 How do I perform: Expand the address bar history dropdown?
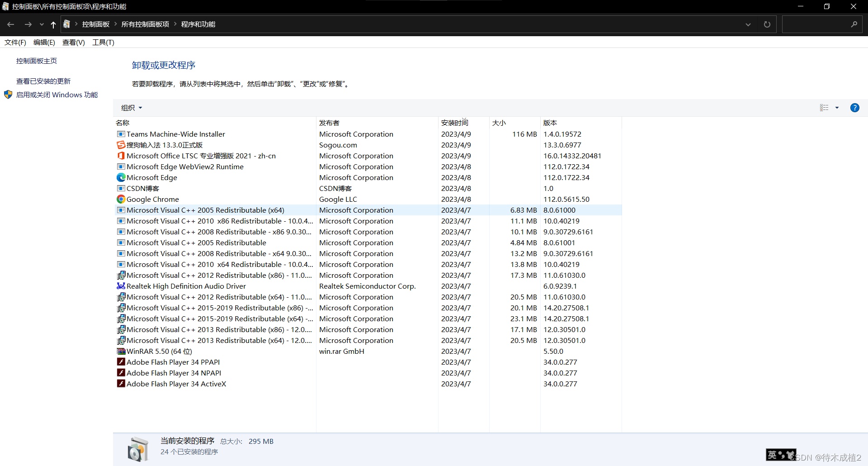coord(748,24)
